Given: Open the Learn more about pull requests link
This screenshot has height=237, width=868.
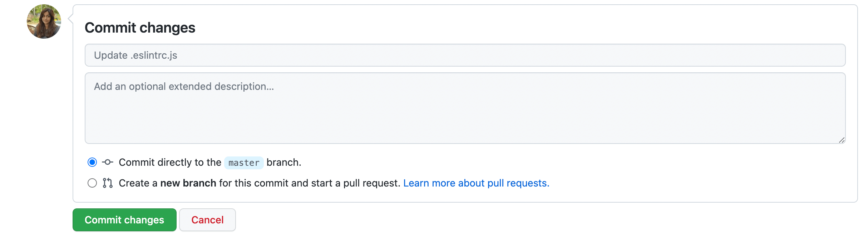Looking at the screenshot, I should [476, 183].
